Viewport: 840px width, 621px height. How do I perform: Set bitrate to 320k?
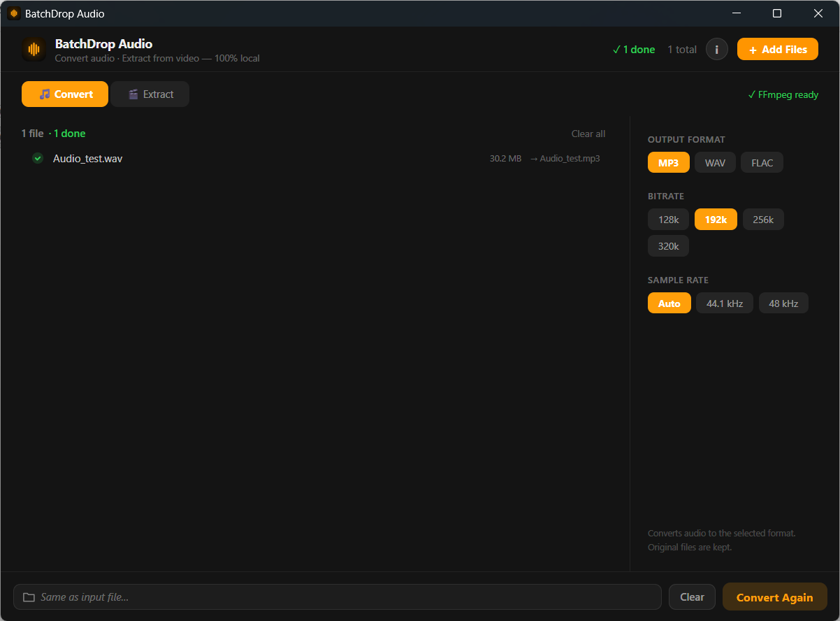pyautogui.click(x=669, y=246)
